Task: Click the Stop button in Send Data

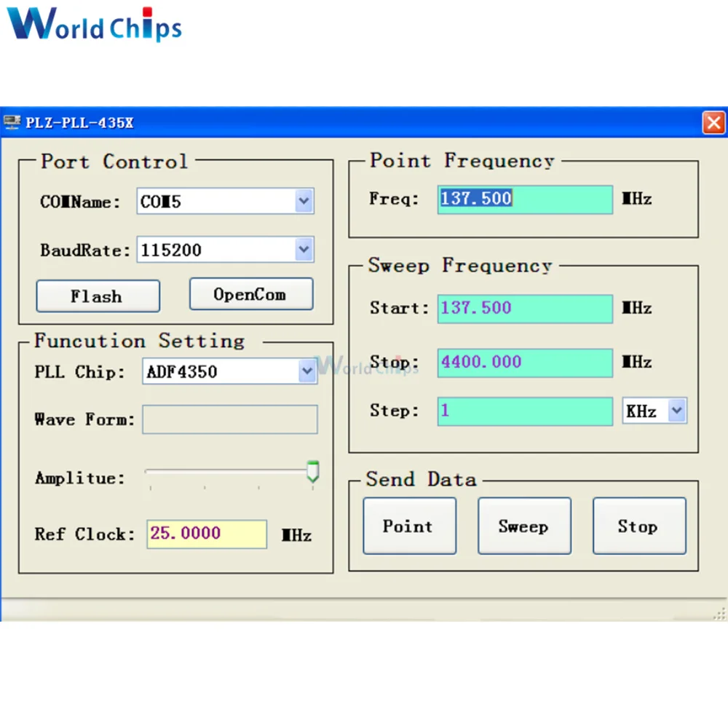Action: [639, 526]
